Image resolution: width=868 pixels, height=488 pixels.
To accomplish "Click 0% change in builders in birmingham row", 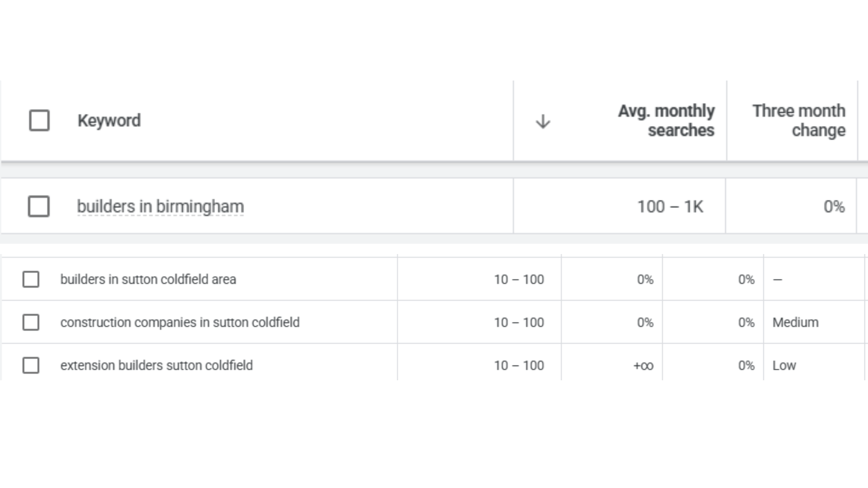I will pos(834,207).
